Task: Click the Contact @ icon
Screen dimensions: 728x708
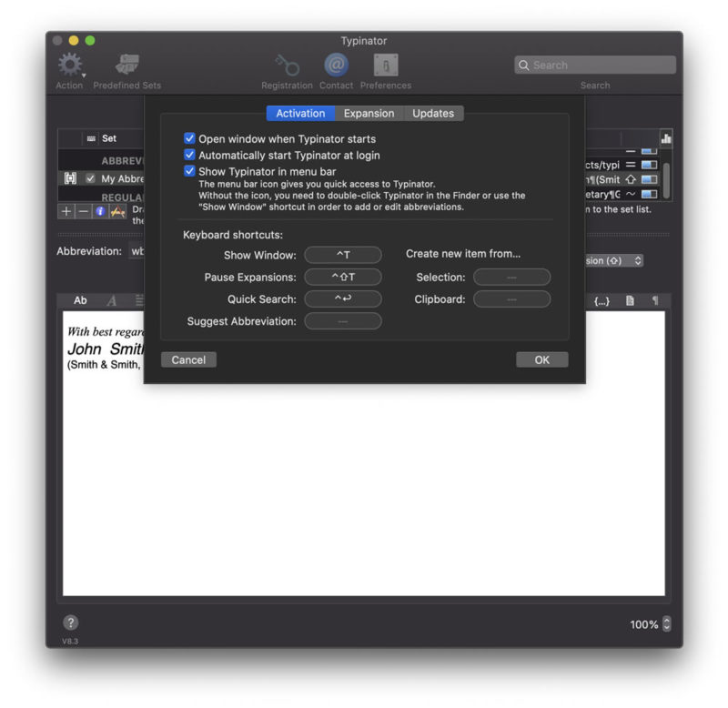Action: click(x=336, y=65)
